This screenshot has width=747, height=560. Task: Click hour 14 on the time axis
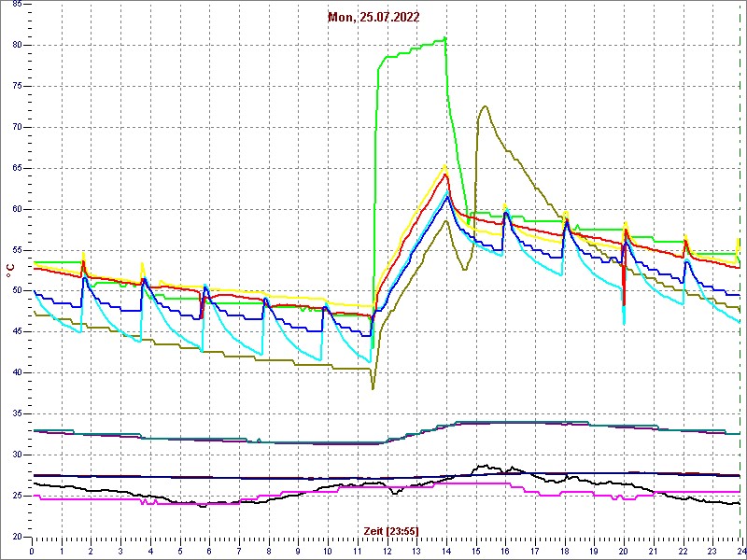(446, 551)
